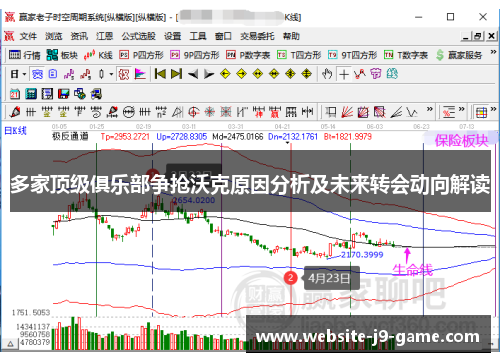Screen dimensions: 500x362
Task: Click the magenta flag marker icon
Action: pyautogui.click(x=140, y=74)
